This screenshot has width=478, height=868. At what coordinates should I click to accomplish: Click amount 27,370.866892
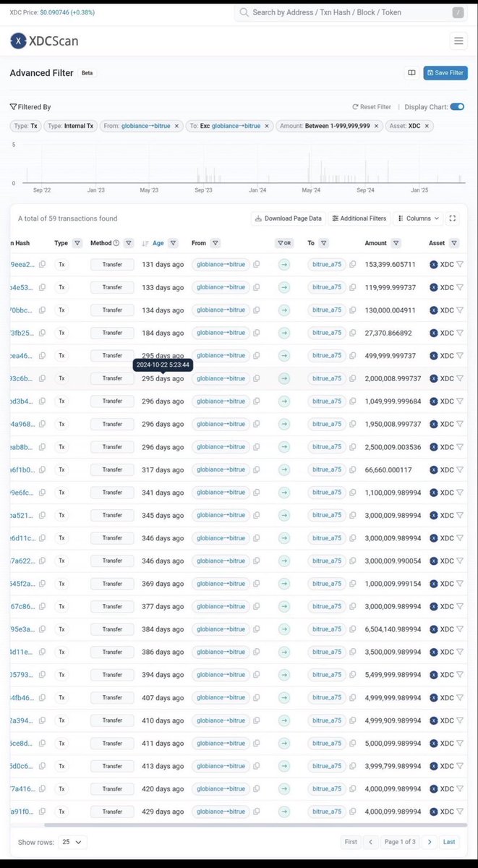pyautogui.click(x=390, y=333)
